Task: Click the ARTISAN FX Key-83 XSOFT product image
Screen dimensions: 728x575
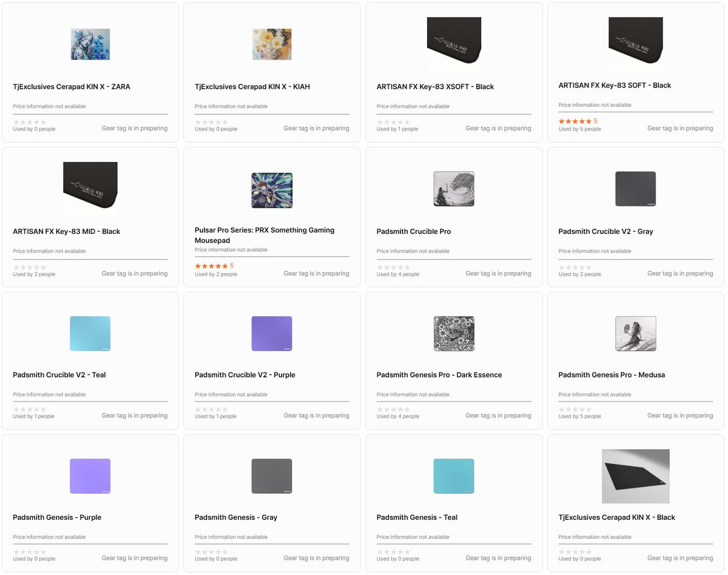Action: click(x=454, y=41)
